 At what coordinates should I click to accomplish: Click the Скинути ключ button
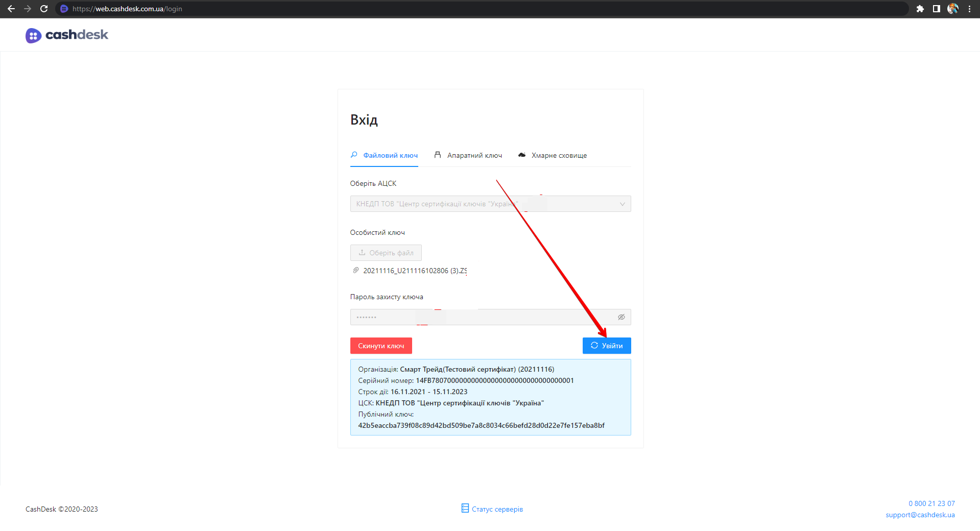tap(381, 346)
